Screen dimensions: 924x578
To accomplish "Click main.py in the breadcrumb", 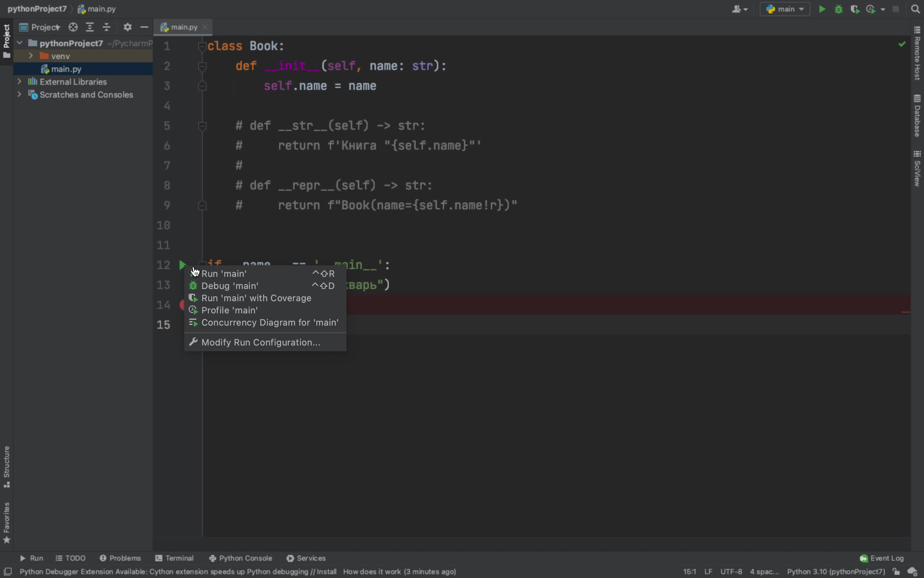I will tap(97, 9).
